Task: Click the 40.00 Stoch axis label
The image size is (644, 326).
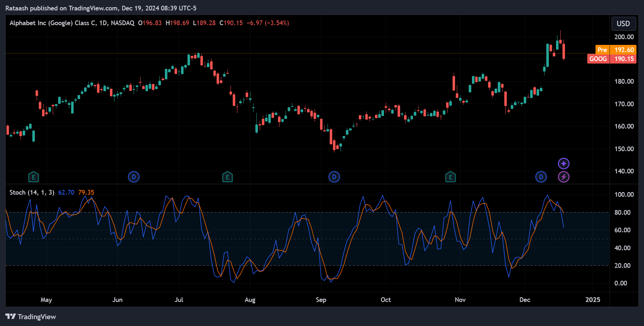Action: click(622, 248)
